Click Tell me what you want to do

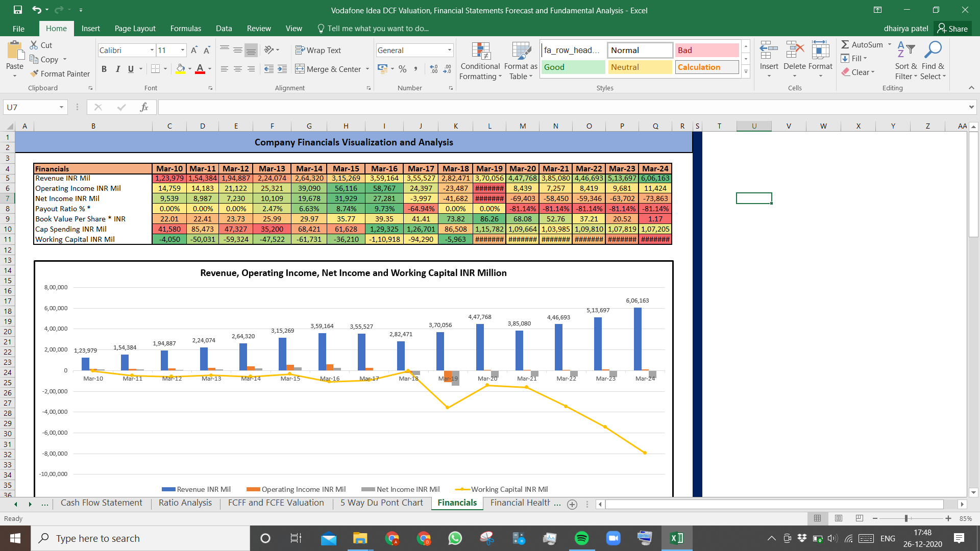coord(373,29)
